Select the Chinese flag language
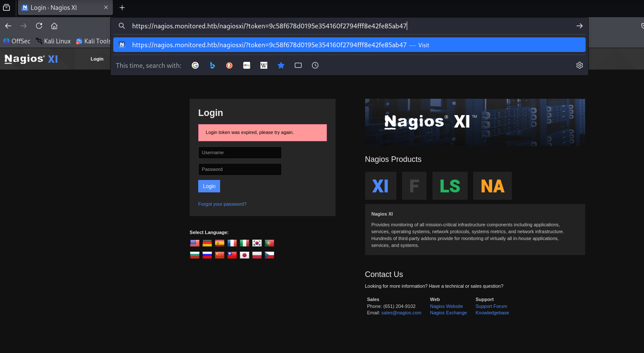644x353 pixels. pyautogui.click(x=220, y=255)
